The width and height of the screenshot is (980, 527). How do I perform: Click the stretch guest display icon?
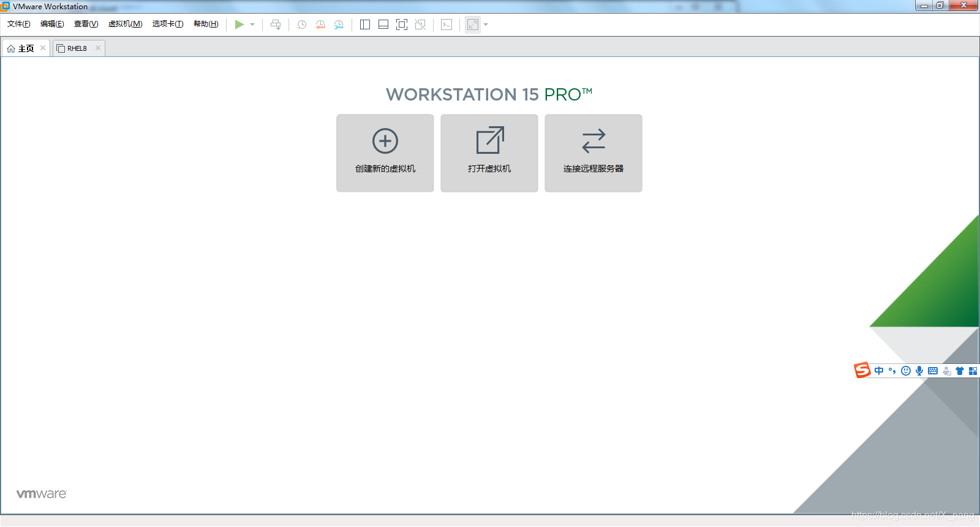[473, 25]
